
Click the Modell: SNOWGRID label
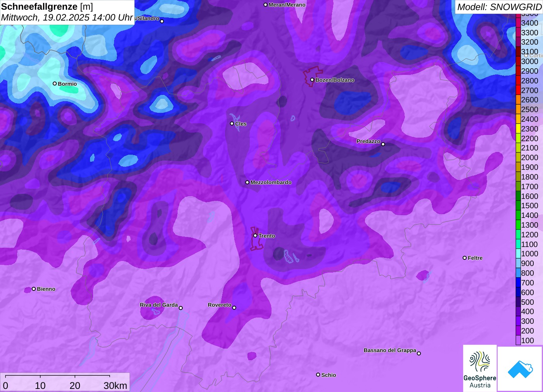[x=499, y=7]
